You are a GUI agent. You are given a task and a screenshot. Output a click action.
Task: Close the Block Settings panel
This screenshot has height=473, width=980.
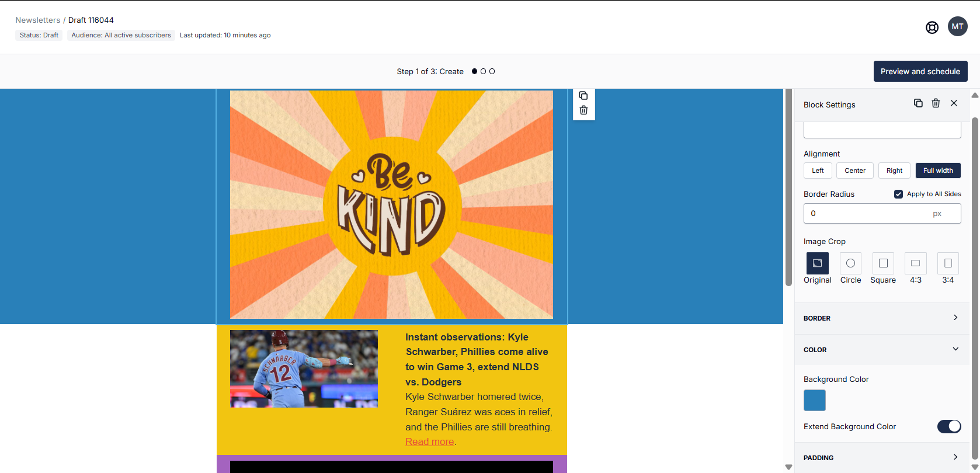click(954, 103)
